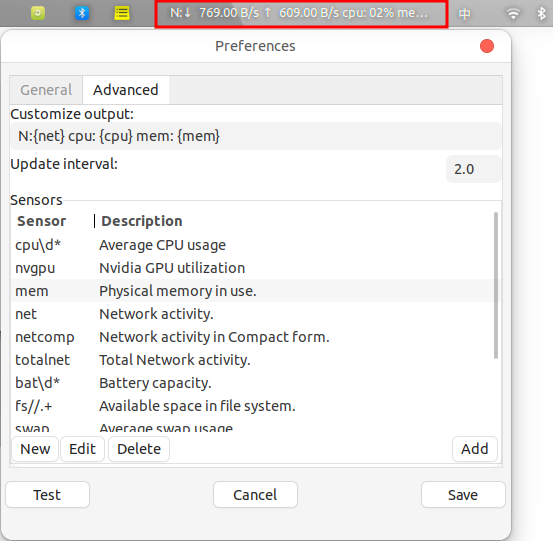Viewport: 553px width, 541px height.
Task: Save the preferences
Action: tap(463, 495)
